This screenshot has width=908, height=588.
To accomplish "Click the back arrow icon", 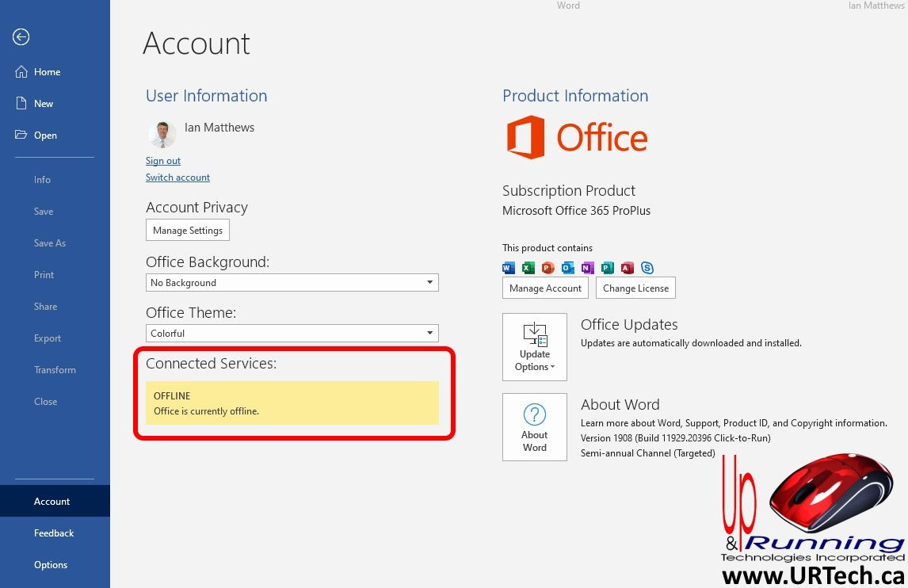I will pos(21,37).
